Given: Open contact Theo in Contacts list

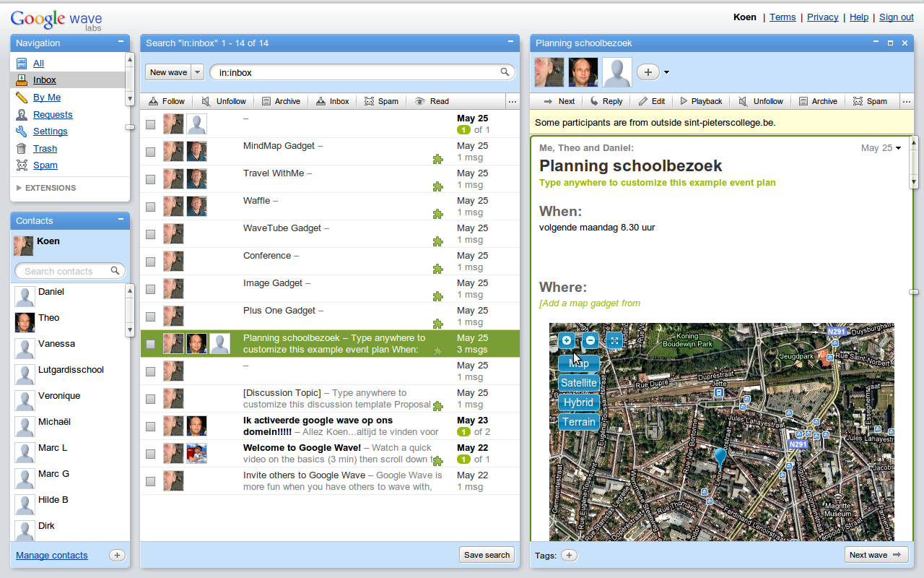Looking at the screenshot, I should (71, 322).
